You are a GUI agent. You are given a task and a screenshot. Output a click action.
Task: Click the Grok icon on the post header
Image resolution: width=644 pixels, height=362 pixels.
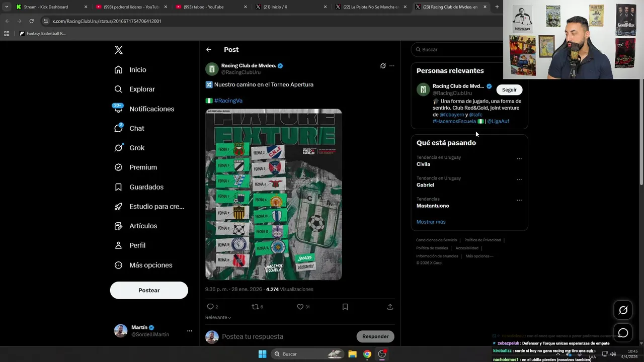[383, 66]
